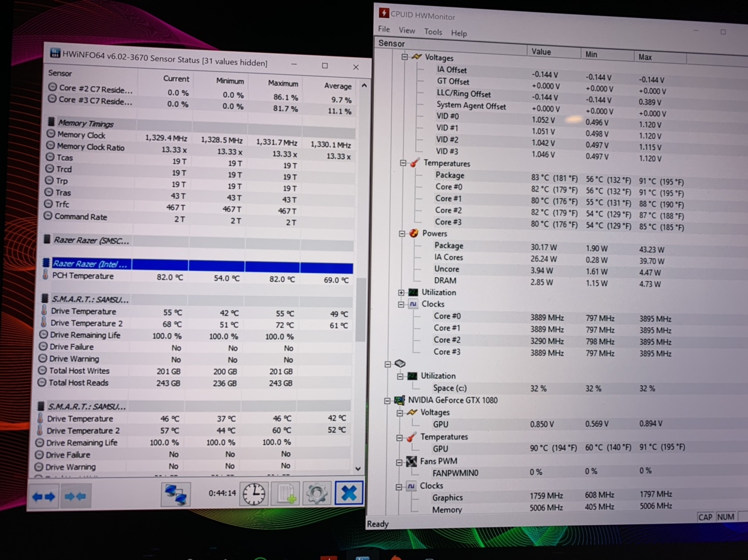
Task: Collapse the Powers group in HWMonitor
Action: tap(402, 234)
